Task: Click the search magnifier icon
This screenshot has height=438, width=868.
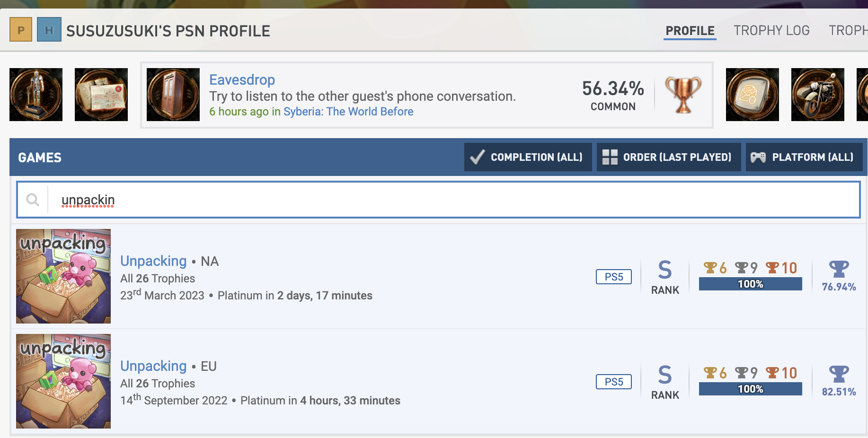Action: 33,200
